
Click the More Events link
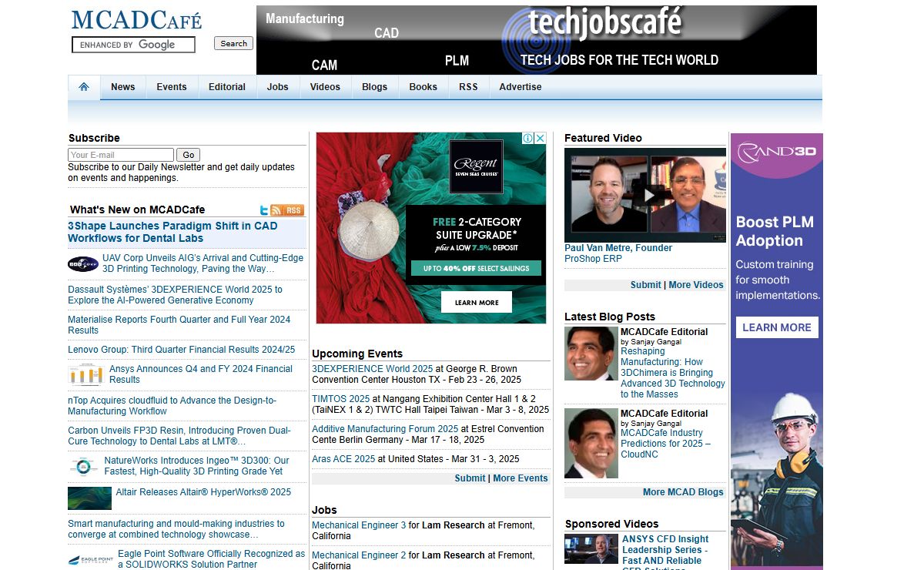click(x=521, y=478)
